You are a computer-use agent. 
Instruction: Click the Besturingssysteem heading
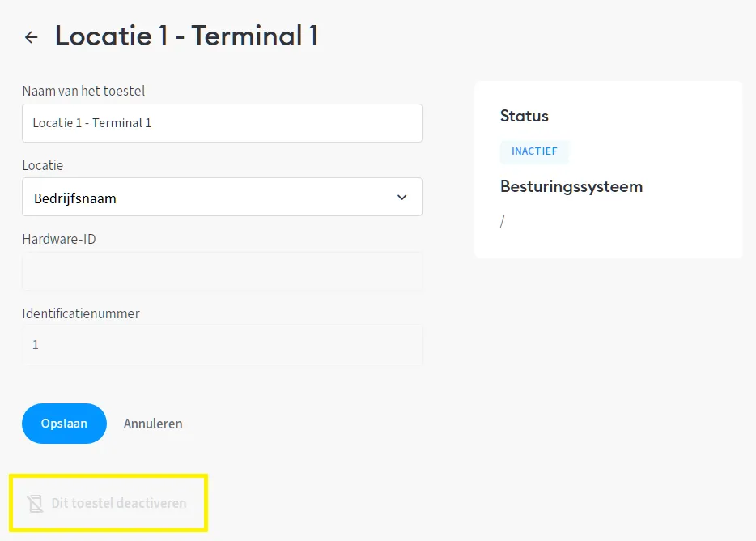coord(571,186)
